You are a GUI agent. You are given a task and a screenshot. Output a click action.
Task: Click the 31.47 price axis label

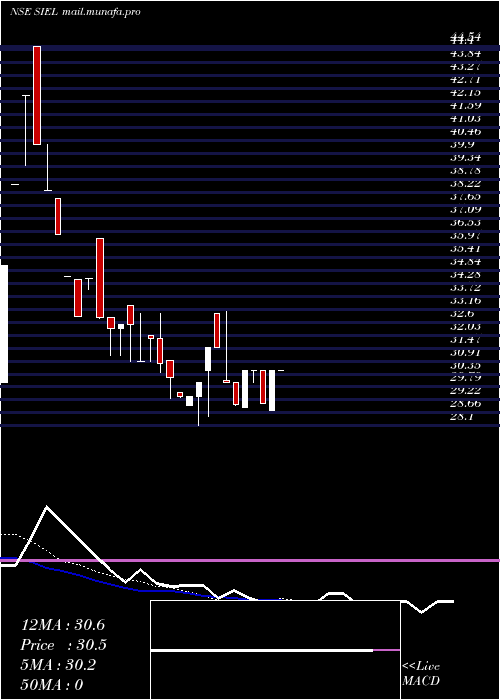pos(465,339)
